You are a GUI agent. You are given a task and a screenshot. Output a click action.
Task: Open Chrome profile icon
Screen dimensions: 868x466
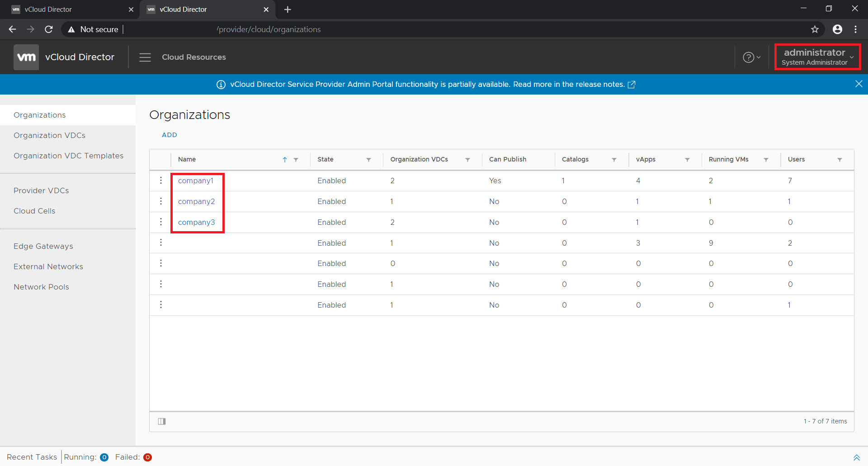[837, 29]
